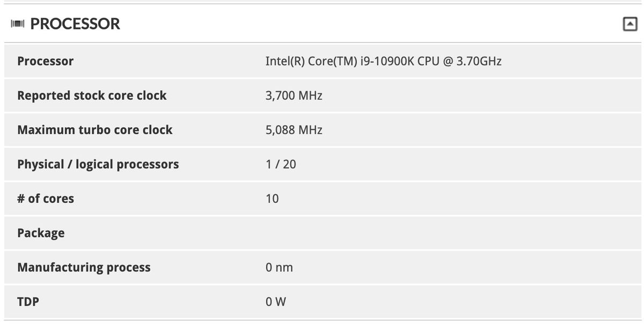The image size is (644, 324).
Task: Click the Physical / logical processors row
Action: tap(98, 164)
